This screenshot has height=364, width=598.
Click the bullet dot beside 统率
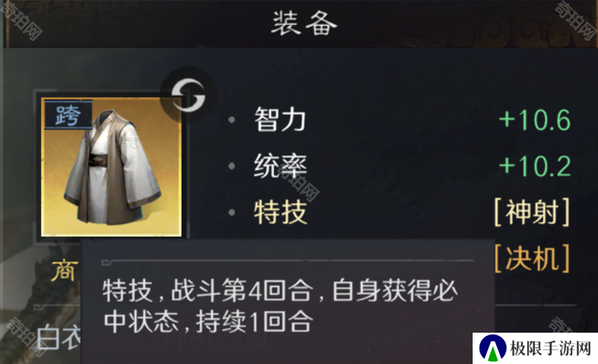click(231, 166)
